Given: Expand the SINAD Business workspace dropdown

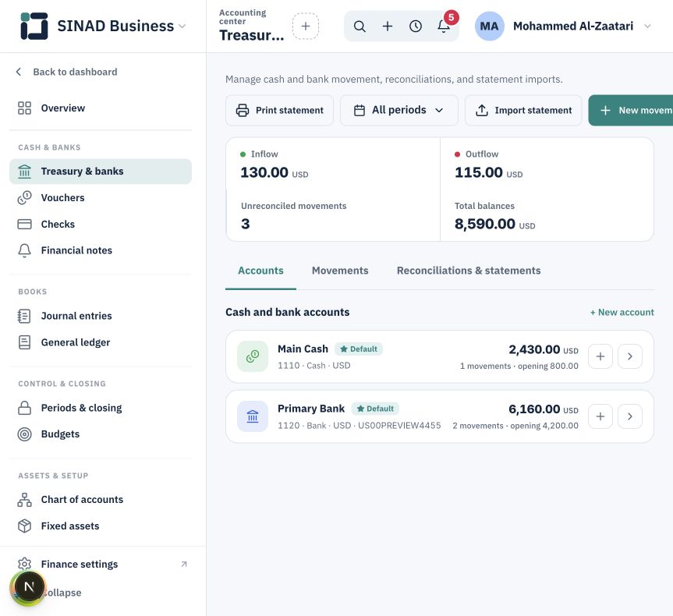Looking at the screenshot, I should point(182,27).
